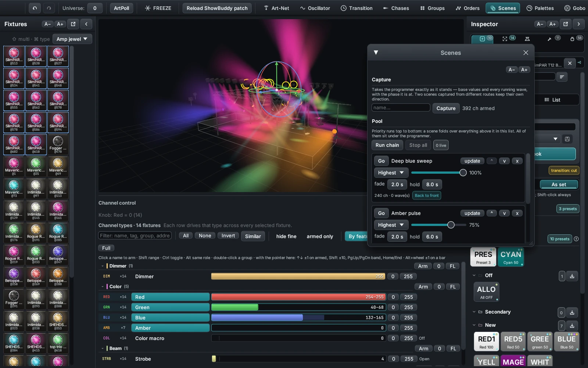Adjust the Amber pulse level slider
588x368 pixels.
pyautogui.click(x=439, y=225)
